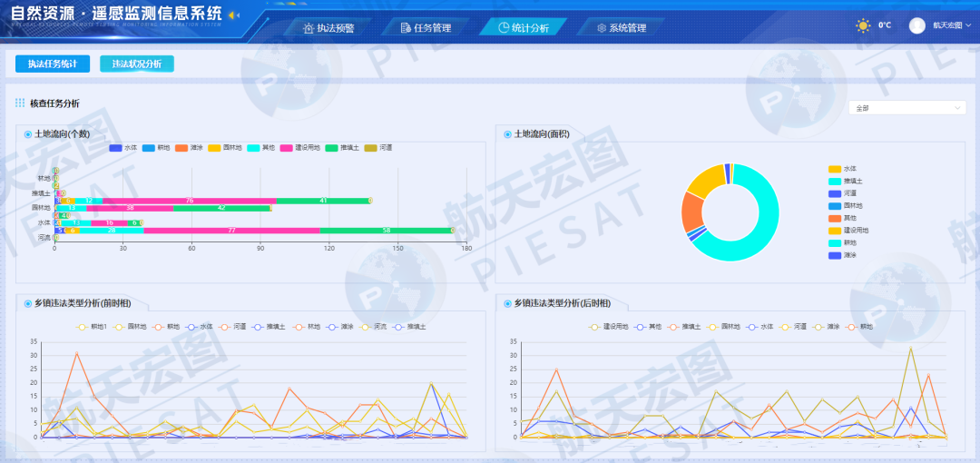Viewport: 980px width, 463px height.
Task: Click the dotted grid icon beside 核查任务分析
Action: pos(20,103)
